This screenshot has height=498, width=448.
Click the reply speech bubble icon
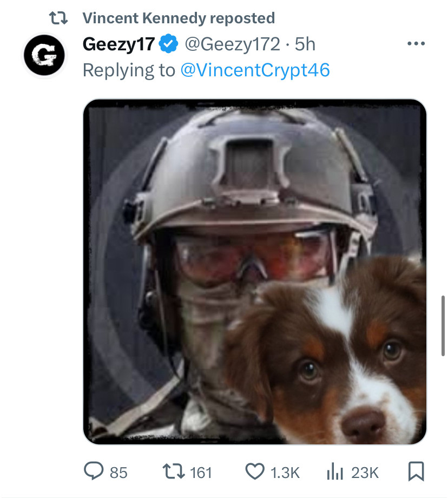[x=94, y=472]
